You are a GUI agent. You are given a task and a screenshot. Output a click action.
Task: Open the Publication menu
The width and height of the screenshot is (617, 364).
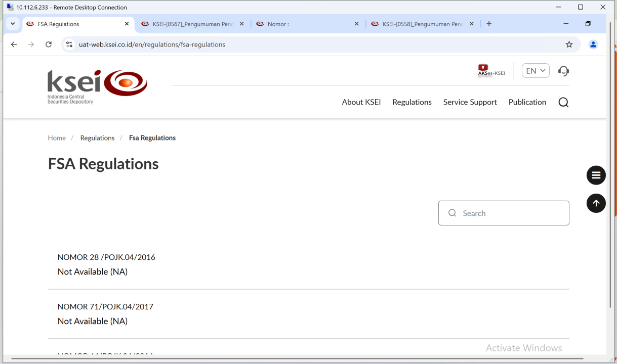pyautogui.click(x=527, y=102)
